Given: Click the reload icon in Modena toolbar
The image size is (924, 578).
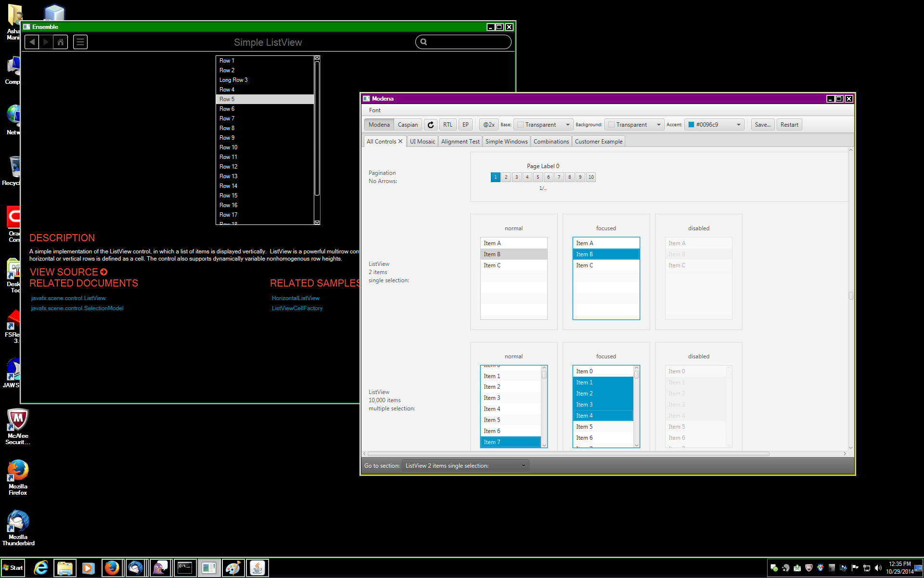Looking at the screenshot, I should pyautogui.click(x=431, y=125).
